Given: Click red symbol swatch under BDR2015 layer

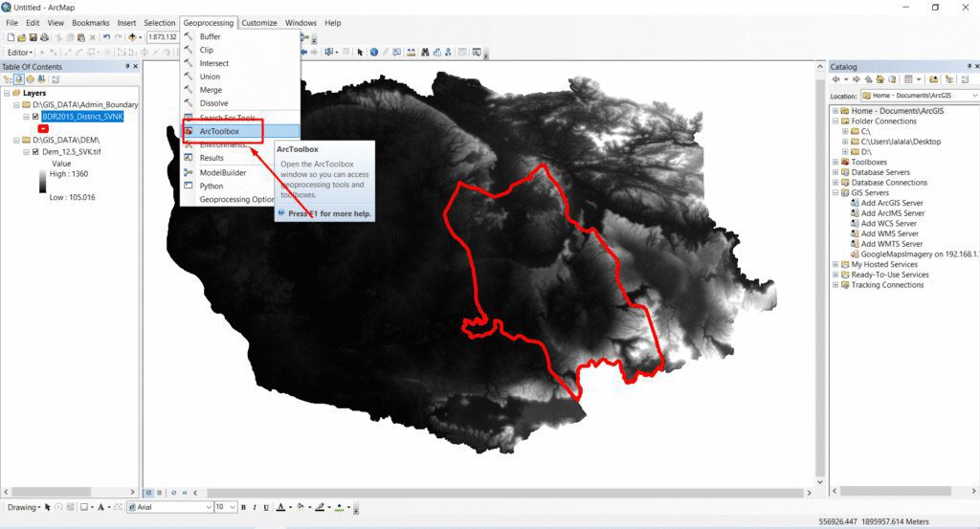Looking at the screenshot, I should coord(43,128).
